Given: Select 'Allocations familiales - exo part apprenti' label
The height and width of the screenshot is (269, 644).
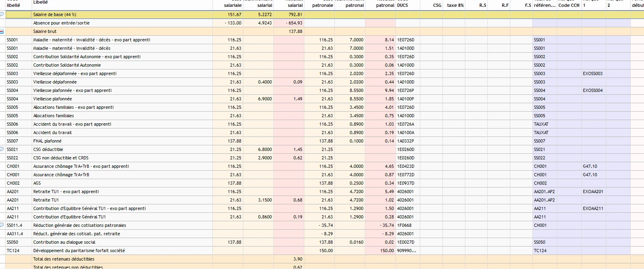Looking at the screenshot, I should (73, 107).
